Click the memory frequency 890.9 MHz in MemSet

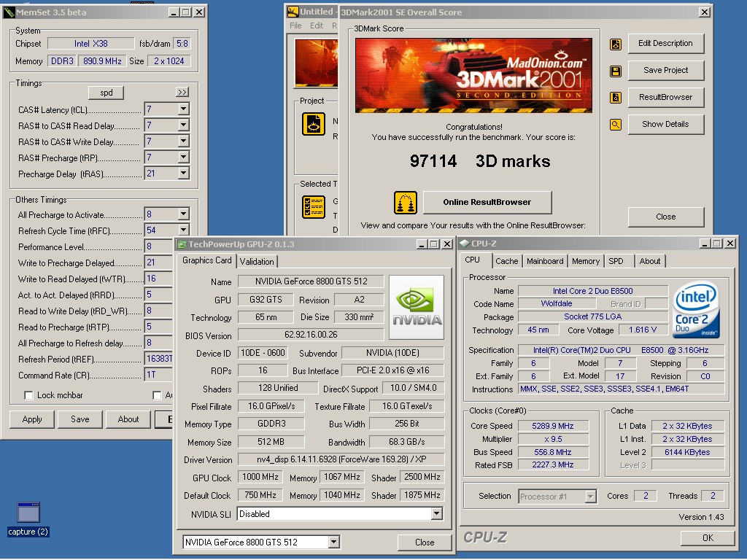[102, 61]
